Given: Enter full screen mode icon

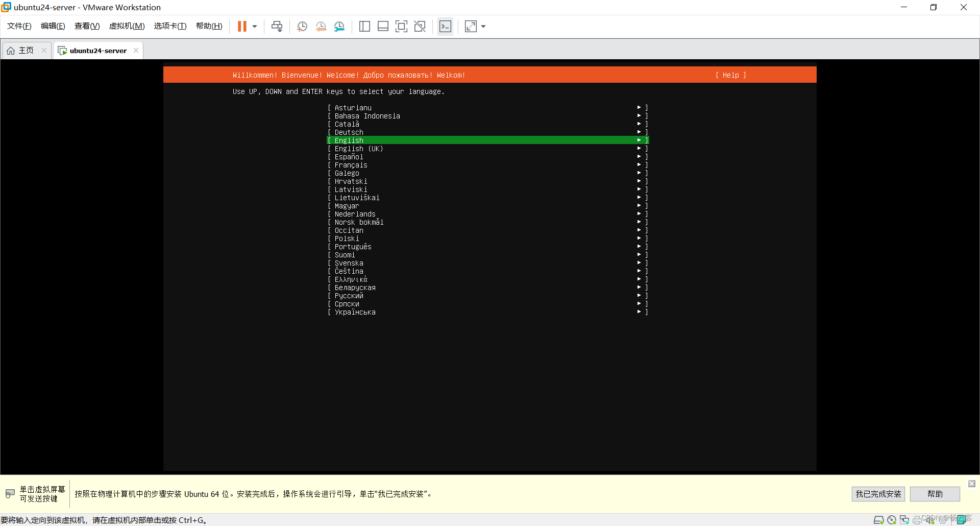Looking at the screenshot, I should (x=401, y=26).
